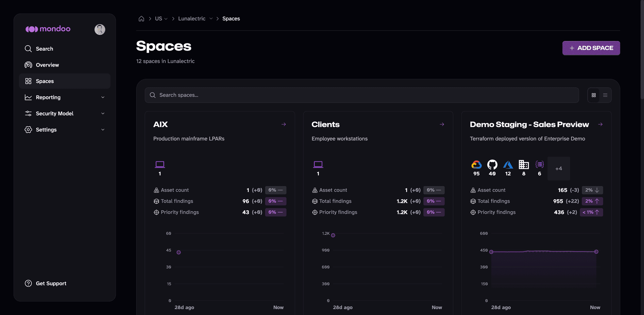Click the Search magnifier icon in sidebar
This screenshot has width=644, height=315.
tap(28, 49)
